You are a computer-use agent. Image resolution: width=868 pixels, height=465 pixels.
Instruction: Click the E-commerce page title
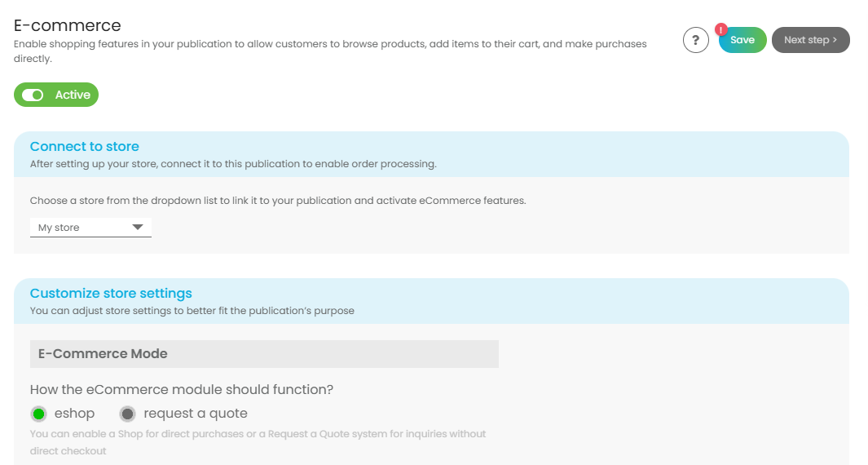68,26
